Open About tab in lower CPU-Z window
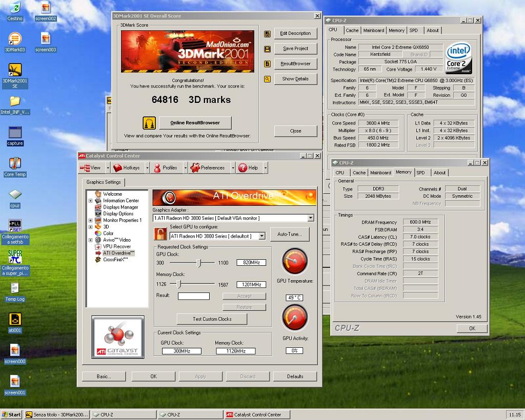The height and width of the screenshot is (420, 525). [x=439, y=173]
